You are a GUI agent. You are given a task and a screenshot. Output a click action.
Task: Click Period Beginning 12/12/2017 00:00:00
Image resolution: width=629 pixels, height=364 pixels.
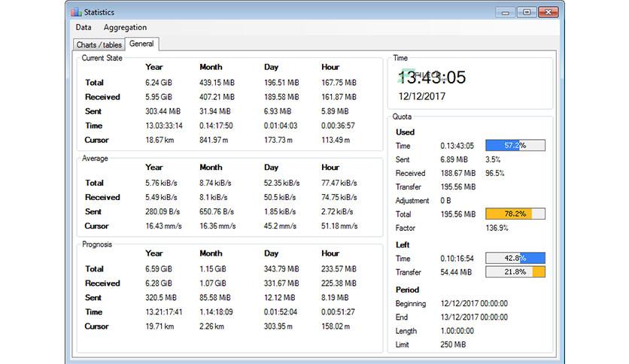[474, 304]
